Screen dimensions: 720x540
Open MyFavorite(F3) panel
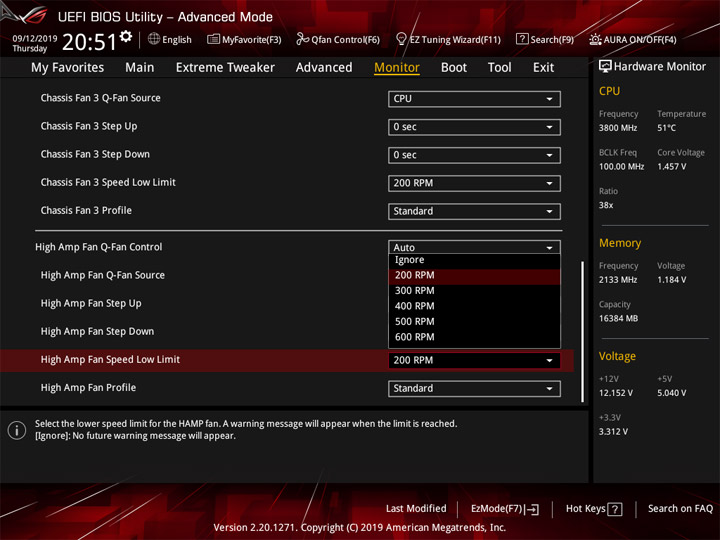point(244,39)
